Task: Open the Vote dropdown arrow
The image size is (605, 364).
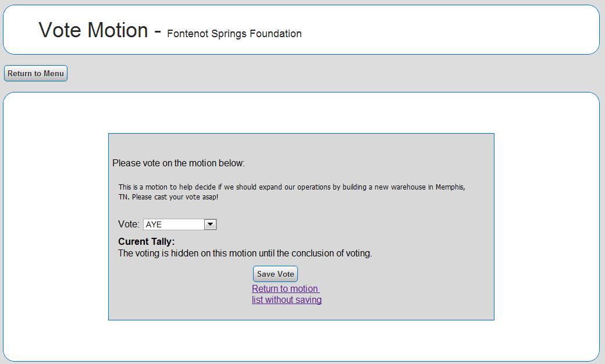Action: tap(211, 224)
